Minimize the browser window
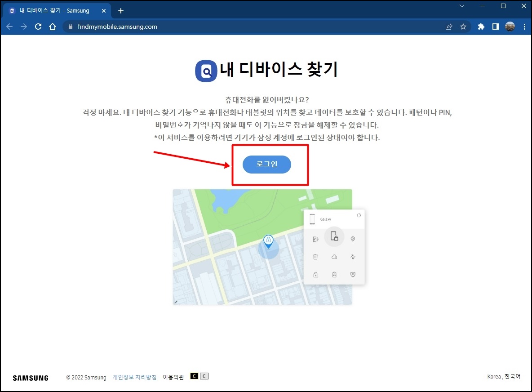532x392 pixels. [x=483, y=6]
